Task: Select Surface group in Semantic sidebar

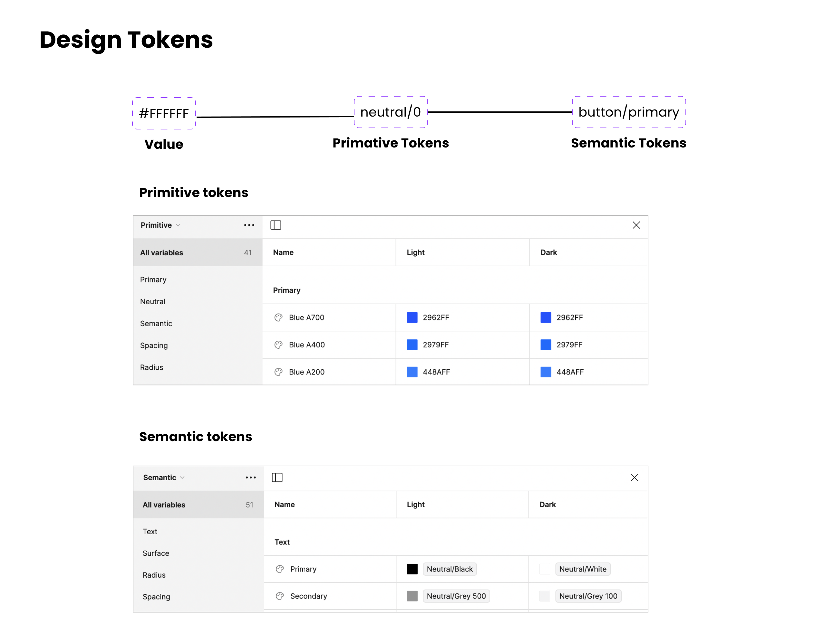Action: (156, 553)
